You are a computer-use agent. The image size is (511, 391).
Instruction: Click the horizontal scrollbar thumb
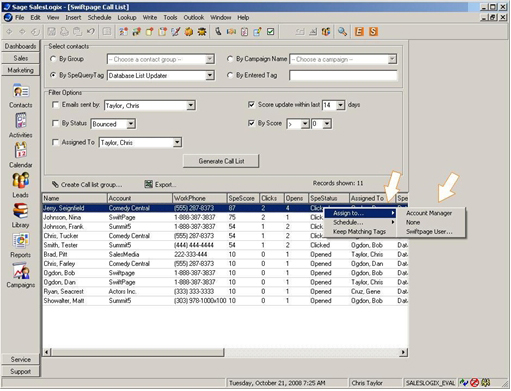pos(137,352)
